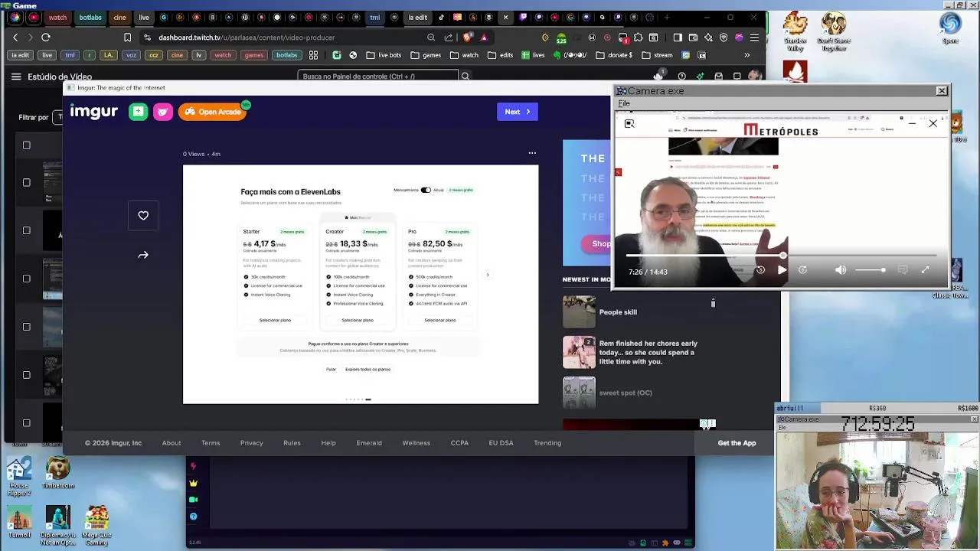Expand the 'botlabs' tab group

pos(90,18)
